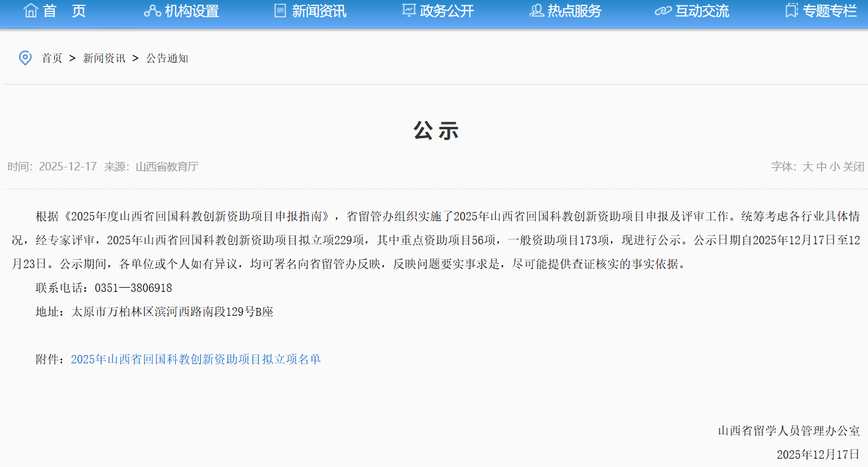
Task: Click the 专题专栏 bookmark icon
Action: [x=791, y=11]
